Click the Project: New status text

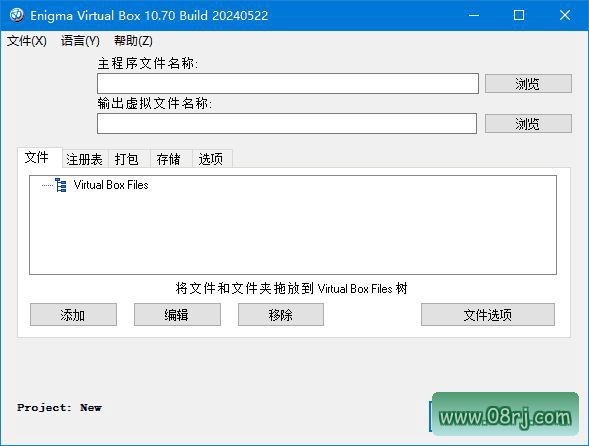point(59,408)
